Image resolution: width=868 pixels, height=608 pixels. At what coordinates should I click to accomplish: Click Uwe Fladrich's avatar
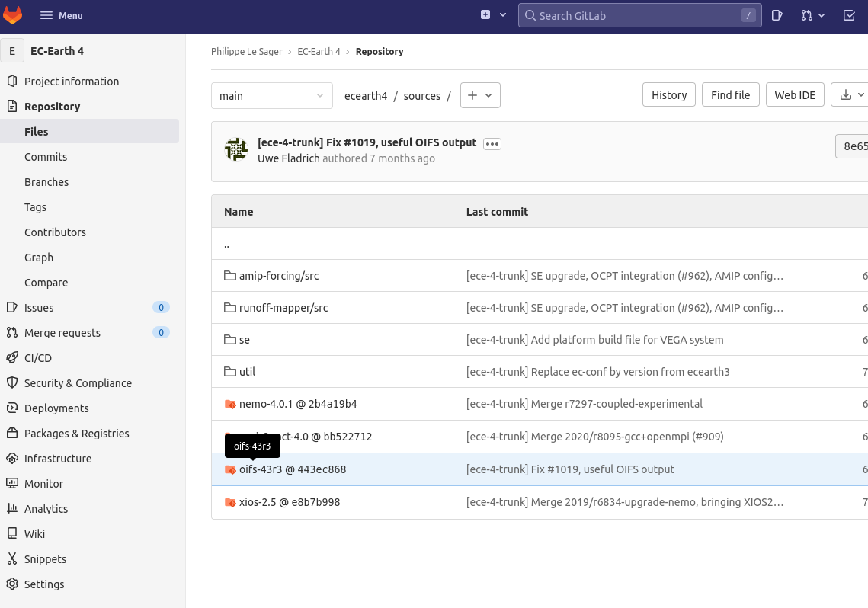(235, 149)
